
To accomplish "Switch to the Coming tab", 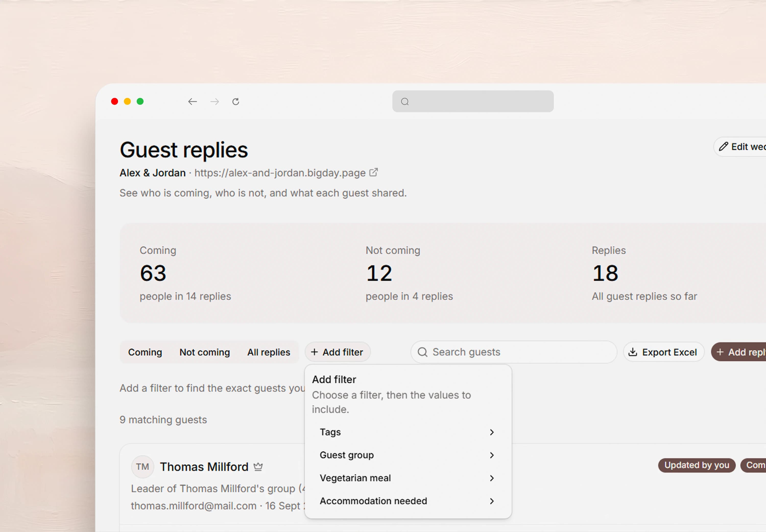I will pyautogui.click(x=145, y=352).
